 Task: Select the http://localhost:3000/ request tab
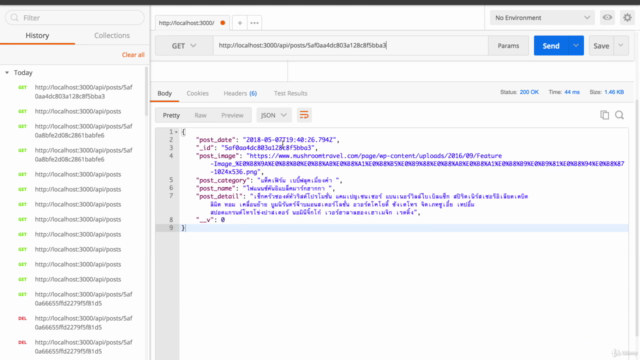[x=187, y=23]
